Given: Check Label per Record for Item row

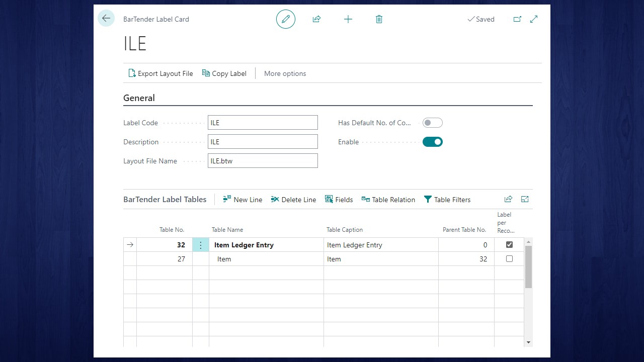Looking at the screenshot, I should [509, 259].
